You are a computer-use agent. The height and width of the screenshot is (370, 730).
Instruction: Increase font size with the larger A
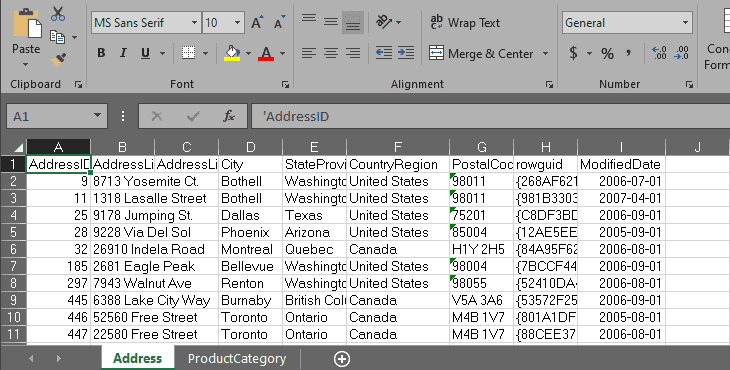pyautogui.click(x=257, y=22)
